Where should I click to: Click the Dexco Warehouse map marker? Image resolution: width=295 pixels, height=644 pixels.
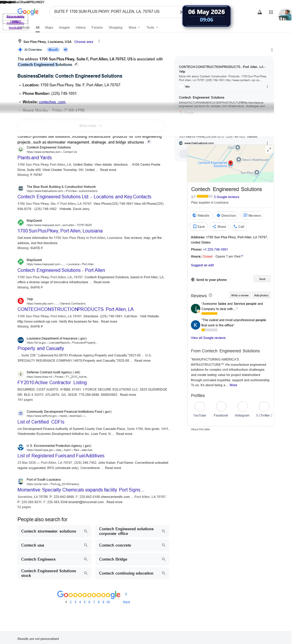[239, 159]
